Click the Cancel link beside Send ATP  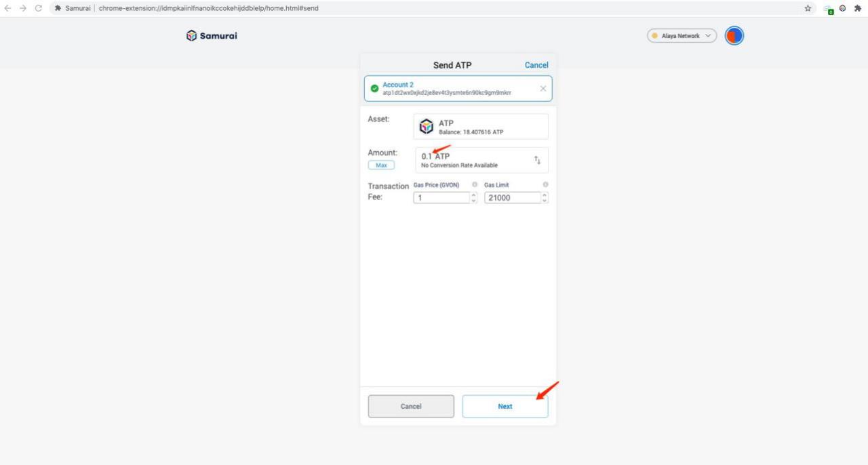click(536, 65)
